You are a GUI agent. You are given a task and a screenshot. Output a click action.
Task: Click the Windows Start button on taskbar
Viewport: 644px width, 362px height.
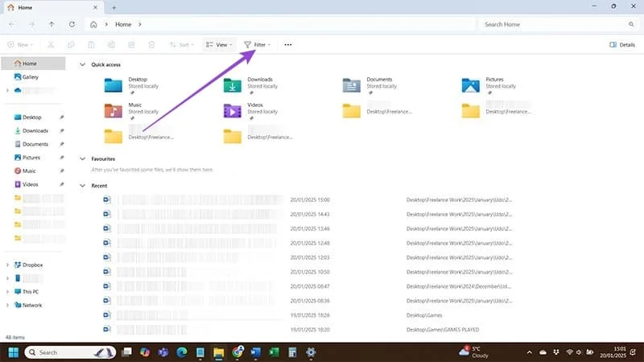click(x=14, y=352)
